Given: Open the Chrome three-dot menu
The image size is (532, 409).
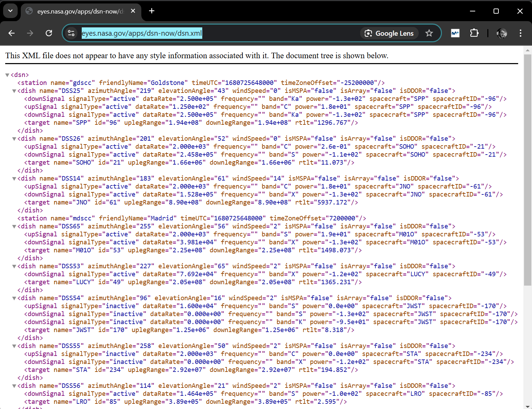Looking at the screenshot, I should 520,33.
